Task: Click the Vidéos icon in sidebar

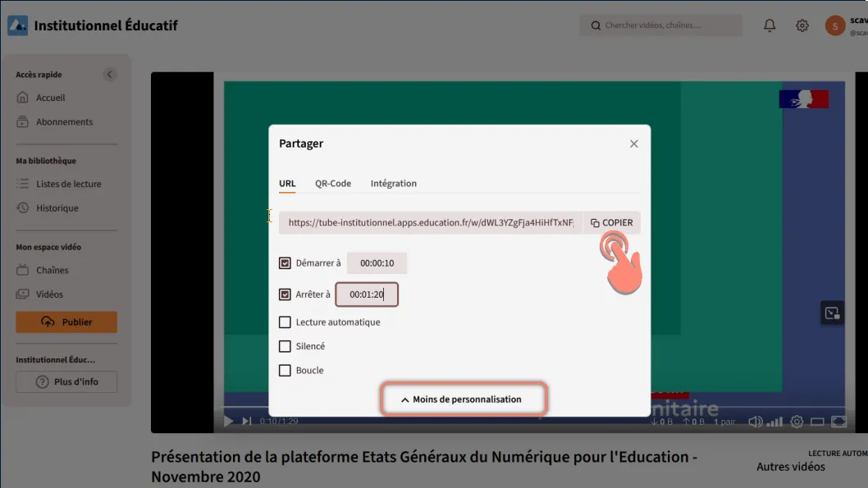Action: [22, 294]
